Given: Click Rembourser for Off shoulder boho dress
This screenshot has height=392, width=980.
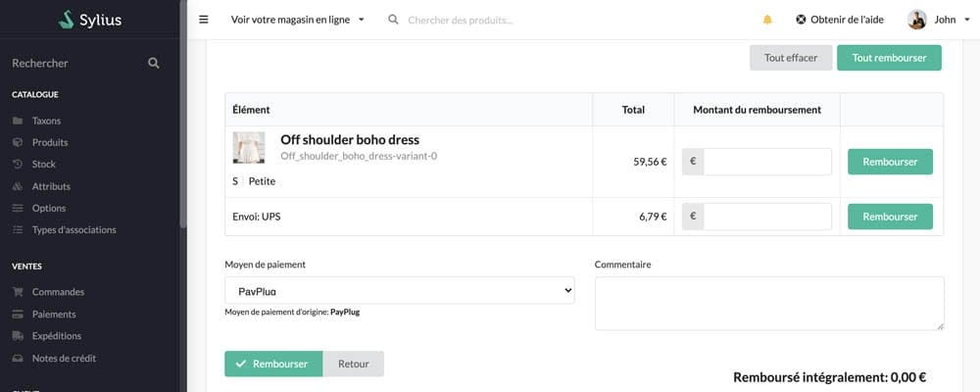Looking at the screenshot, I should pos(890,162).
